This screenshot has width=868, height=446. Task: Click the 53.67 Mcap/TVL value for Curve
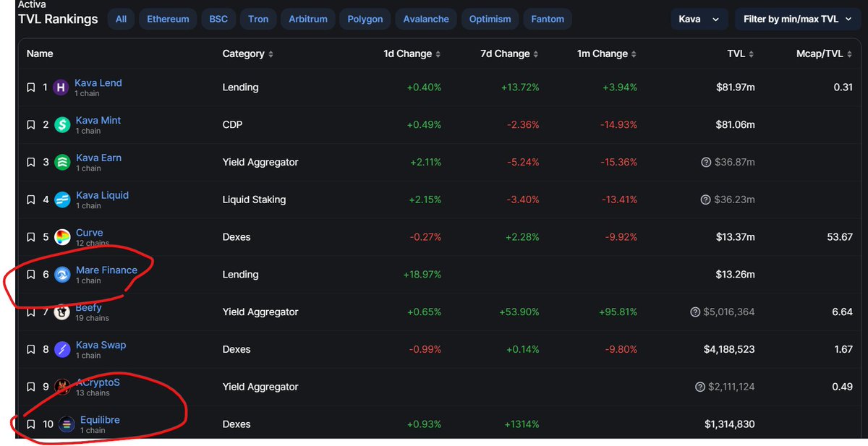840,237
